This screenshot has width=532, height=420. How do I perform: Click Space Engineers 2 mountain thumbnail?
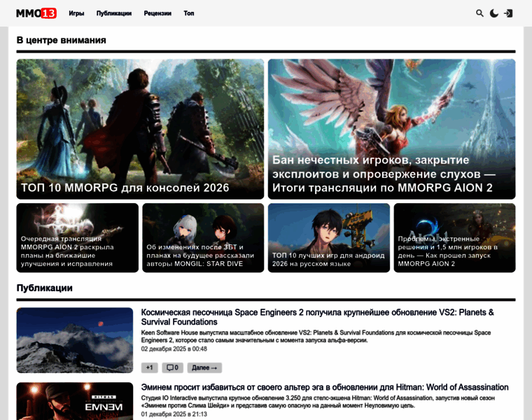[75, 340]
